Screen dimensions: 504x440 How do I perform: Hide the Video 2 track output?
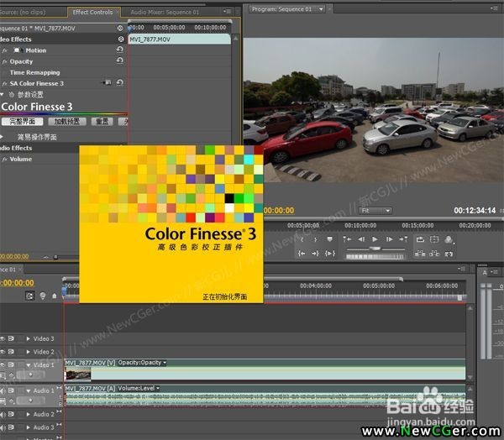tap(3, 352)
